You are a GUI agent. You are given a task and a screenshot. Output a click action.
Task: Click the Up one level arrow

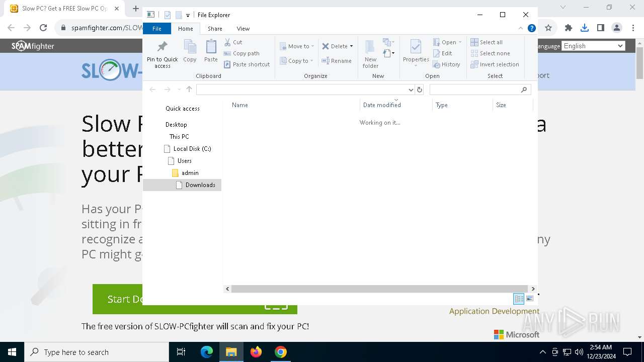[x=189, y=89]
